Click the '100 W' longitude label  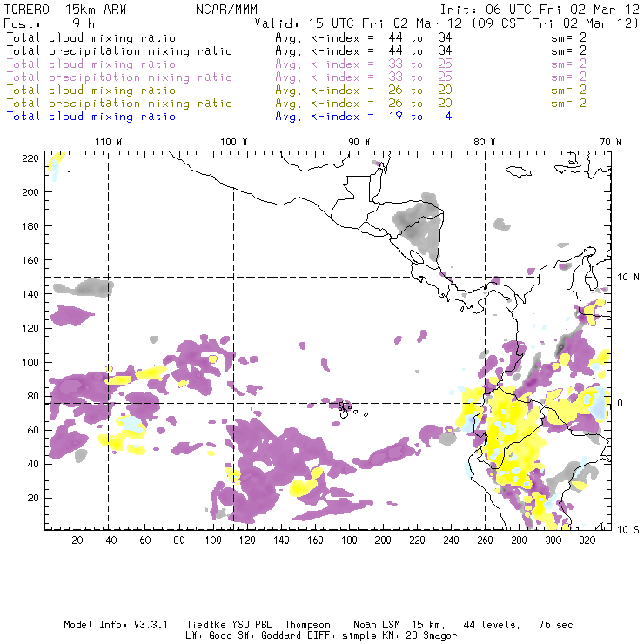[234, 142]
